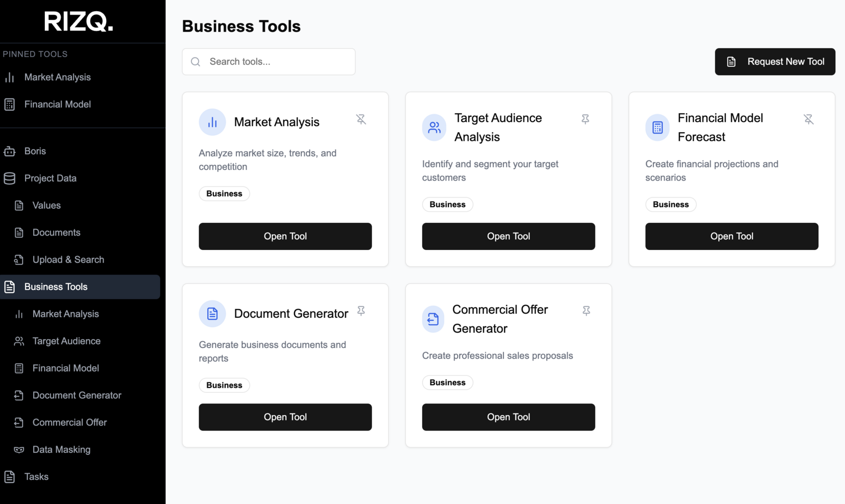Image resolution: width=845 pixels, height=504 pixels.
Task: Click the Values page icon in sidebar
Action: [19, 205]
